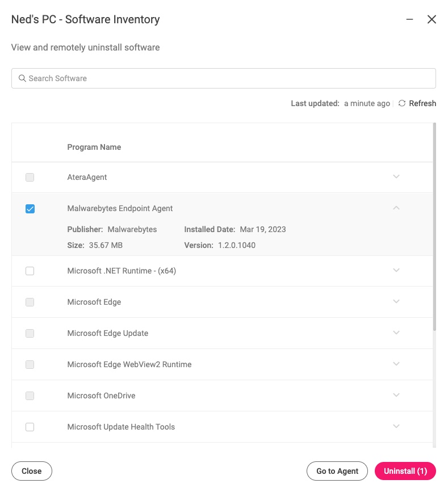This screenshot has height=492, width=448.
Task: Click the publisher value Malwarebytes
Action: [132, 229]
